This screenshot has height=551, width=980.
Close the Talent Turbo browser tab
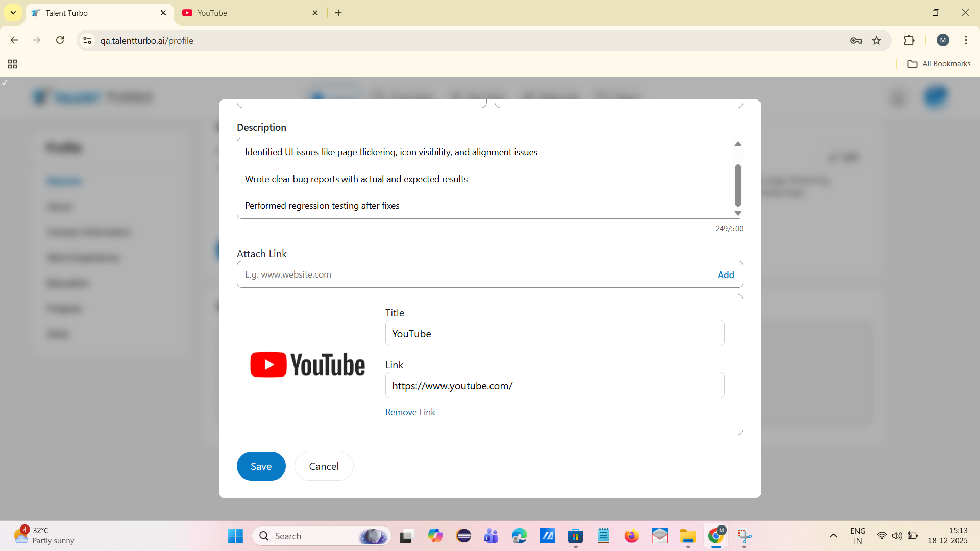[163, 13]
